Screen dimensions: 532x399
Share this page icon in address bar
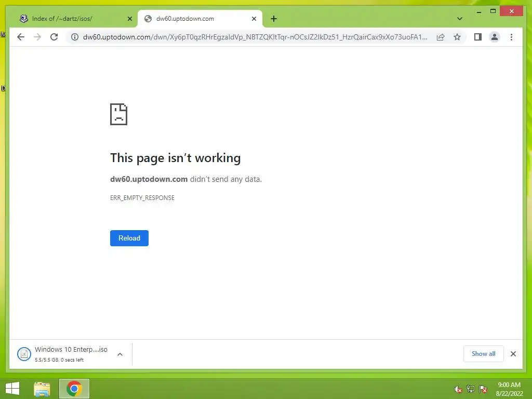[441, 37]
